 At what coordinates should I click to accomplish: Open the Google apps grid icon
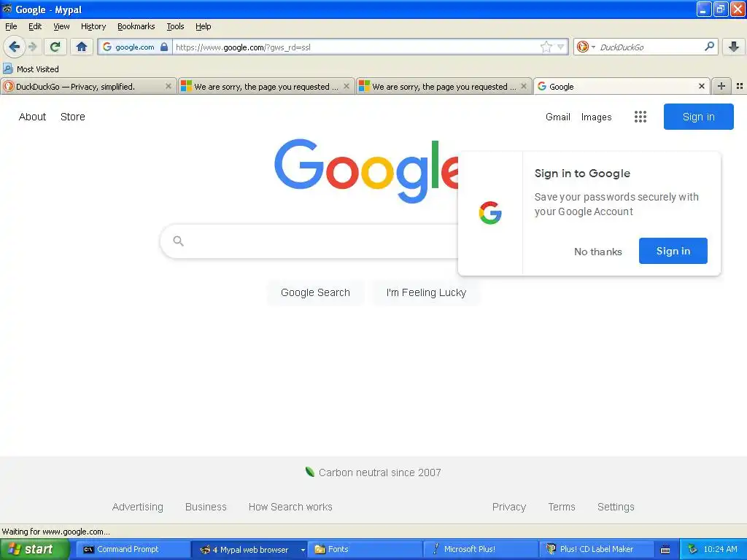pyautogui.click(x=640, y=117)
